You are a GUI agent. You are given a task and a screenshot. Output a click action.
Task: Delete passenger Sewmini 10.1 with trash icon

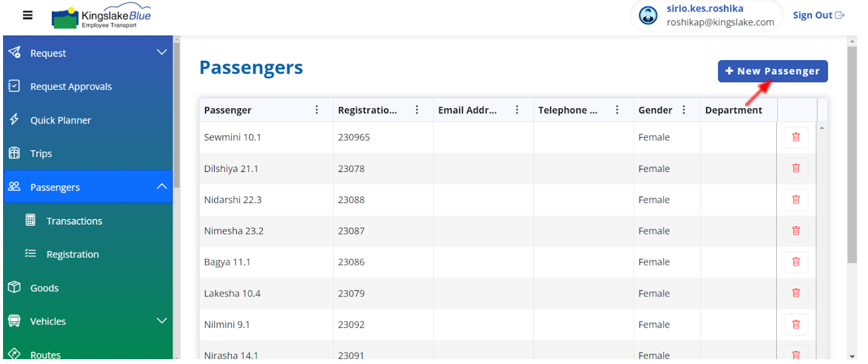[796, 137]
